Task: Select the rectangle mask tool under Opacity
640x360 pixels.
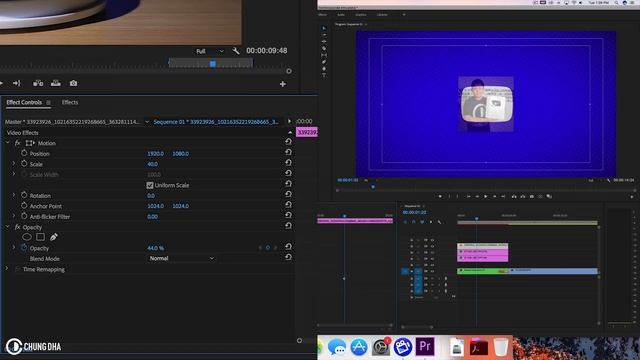Action: coord(40,237)
